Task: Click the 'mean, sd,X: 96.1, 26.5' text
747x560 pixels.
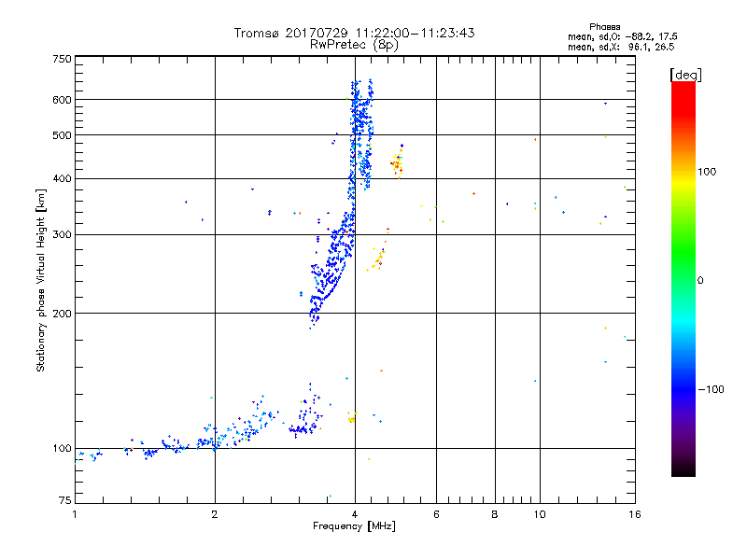Action: pyautogui.click(x=621, y=47)
